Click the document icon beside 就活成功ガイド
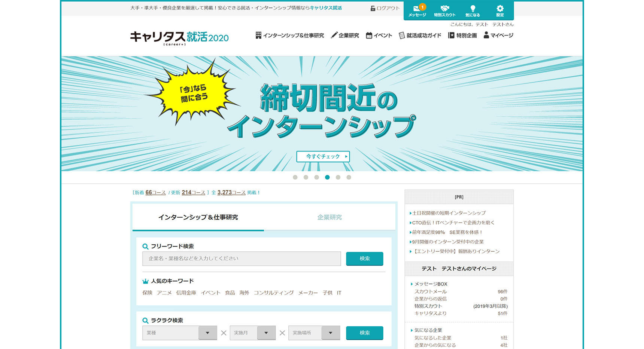The image size is (644, 349). coord(402,36)
